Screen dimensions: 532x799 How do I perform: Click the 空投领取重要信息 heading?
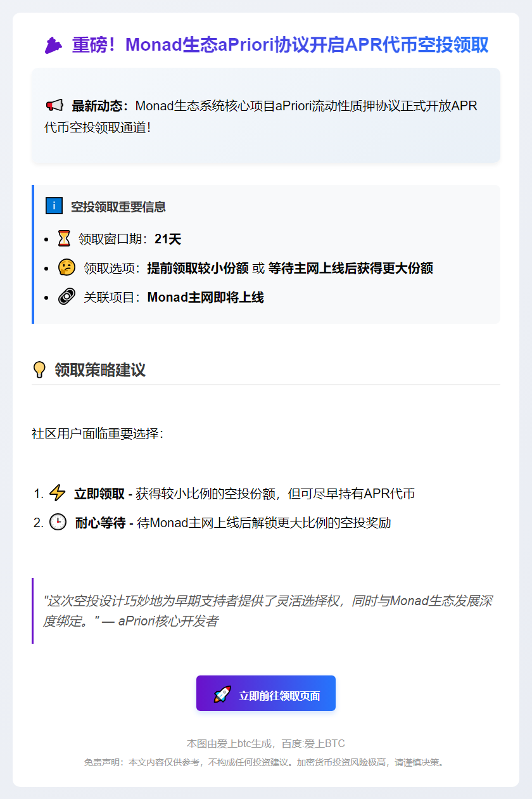click(118, 207)
